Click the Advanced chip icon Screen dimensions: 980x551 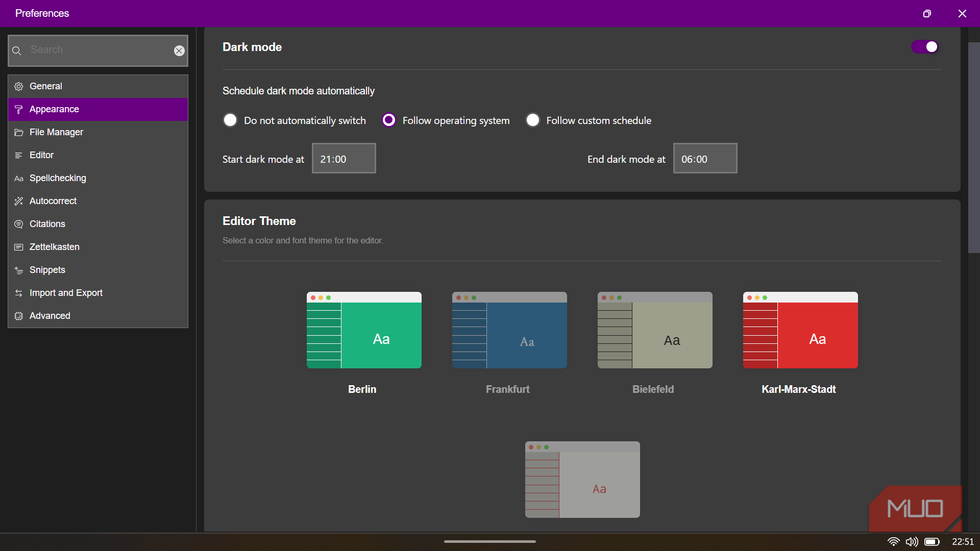(x=19, y=316)
